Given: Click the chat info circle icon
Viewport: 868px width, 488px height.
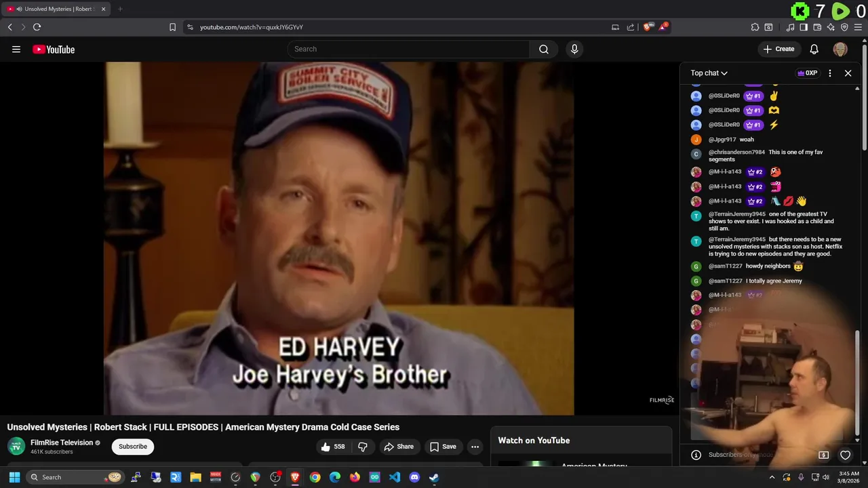Looking at the screenshot, I should pos(696,455).
